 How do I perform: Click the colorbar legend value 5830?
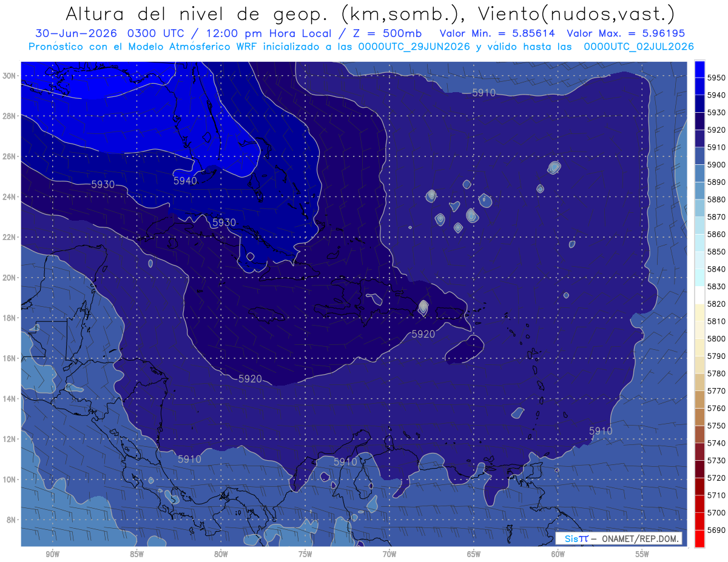tap(716, 286)
